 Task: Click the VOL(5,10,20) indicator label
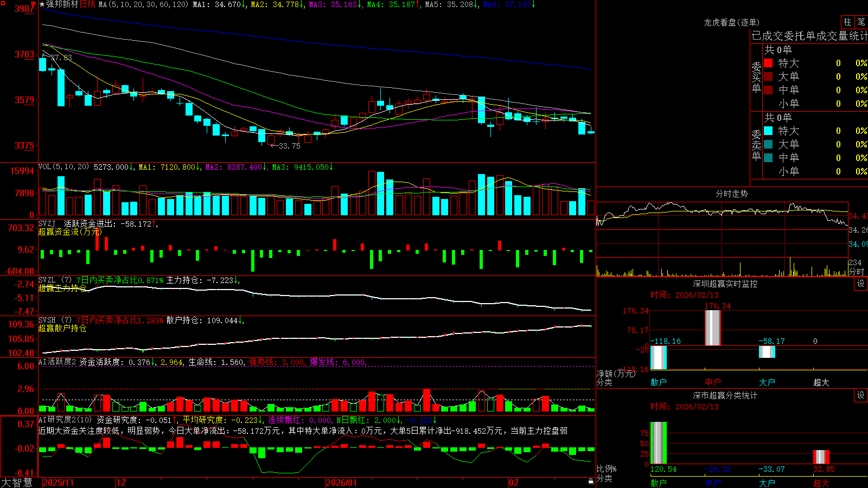[63, 167]
